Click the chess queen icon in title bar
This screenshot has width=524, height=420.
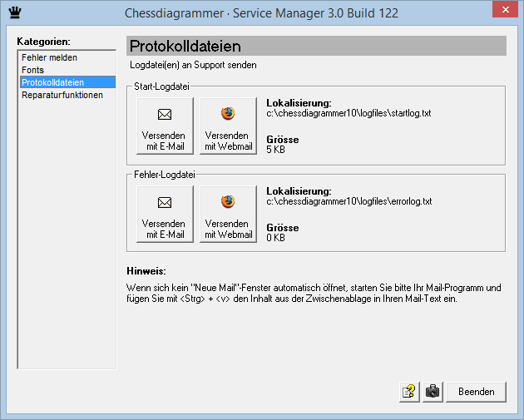click(x=15, y=12)
